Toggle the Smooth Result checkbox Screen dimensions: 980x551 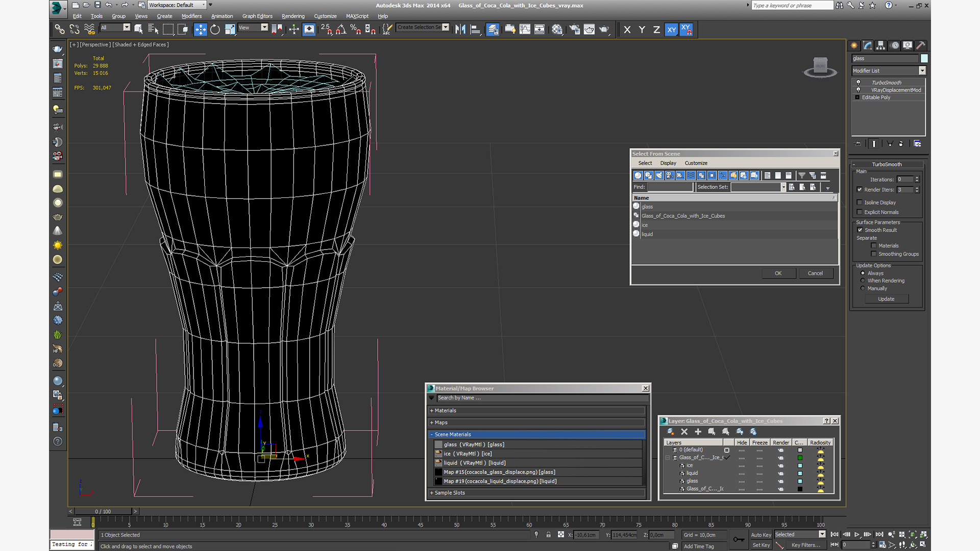coord(860,230)
